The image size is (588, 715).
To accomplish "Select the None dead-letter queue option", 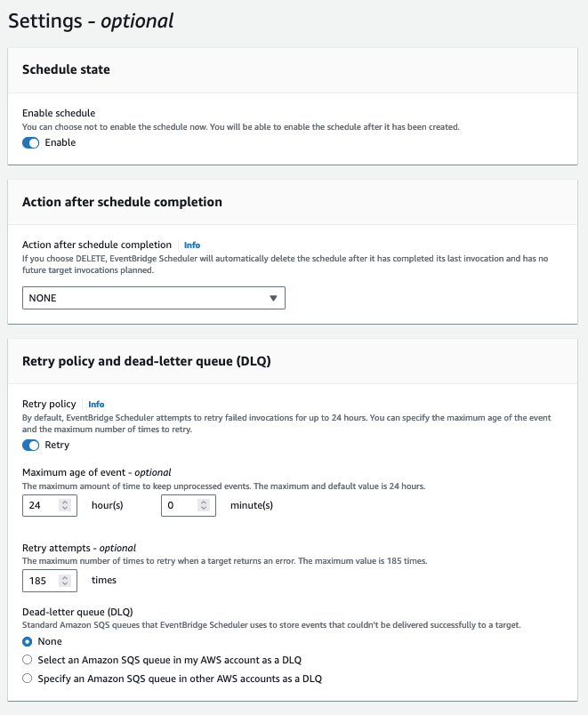I will [x=27, y=641].
